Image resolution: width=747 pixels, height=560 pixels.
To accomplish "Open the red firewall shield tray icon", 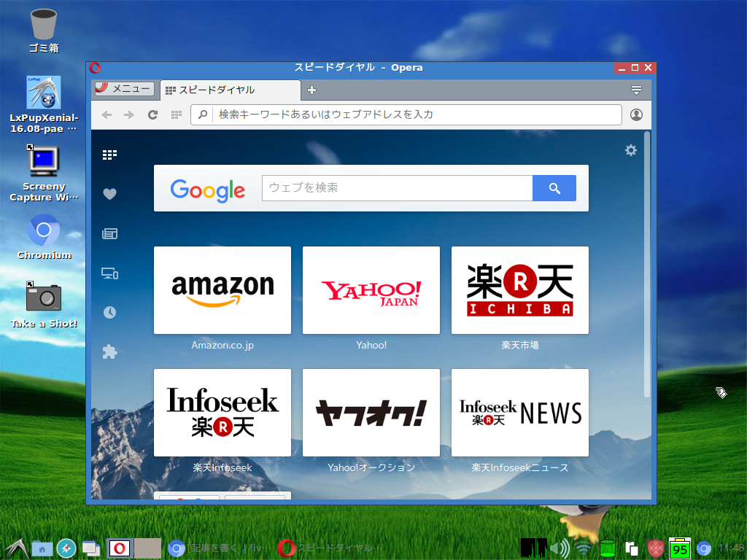I will pos(656,548).
